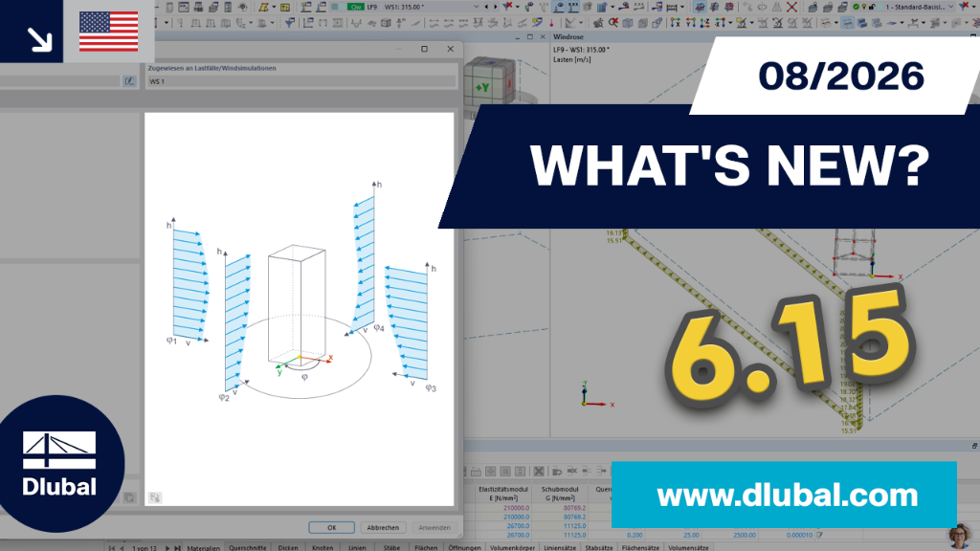Click the X icon in table toolbar
Screen dimensions: 980x551
pos(539,471)
